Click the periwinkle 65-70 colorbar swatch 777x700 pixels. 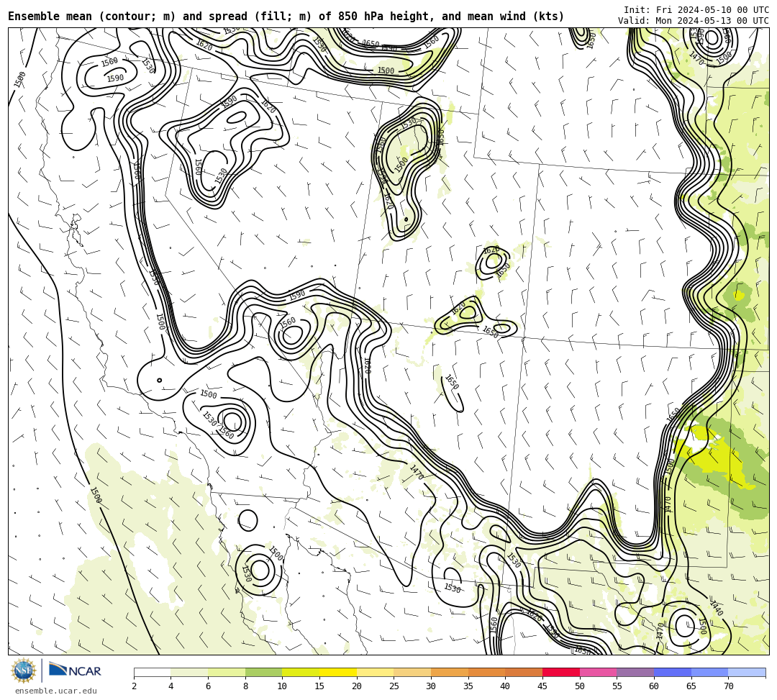[x=709, y=672]
